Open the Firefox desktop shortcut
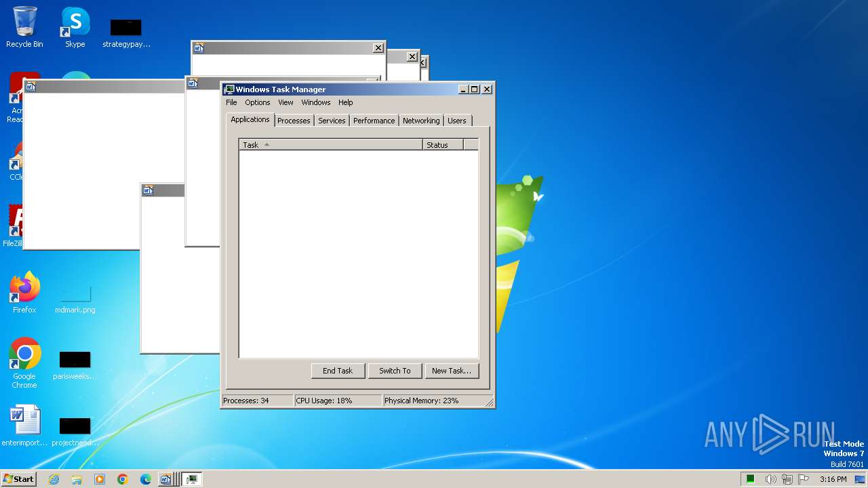 [24, 293]
